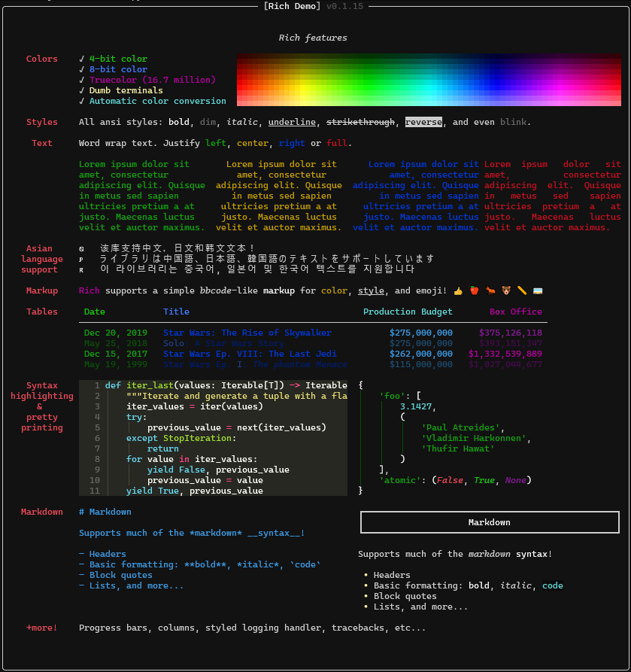The height and width of the screenshot is (672, 631).
Task: Click the $1,332,539,889 box office value
Action: pos(505,354)
